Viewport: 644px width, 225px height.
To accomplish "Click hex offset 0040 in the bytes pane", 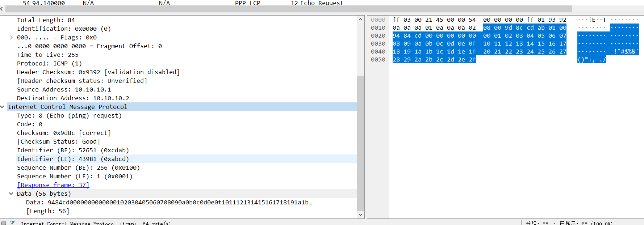I will pyautogui.click(x=378, y=52).
